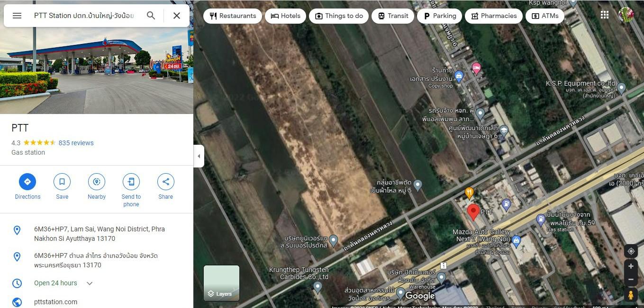The height and width of the screenshot is (308, 644).
Task: Open the PTT station photo
Action: [x=97, y=70]
